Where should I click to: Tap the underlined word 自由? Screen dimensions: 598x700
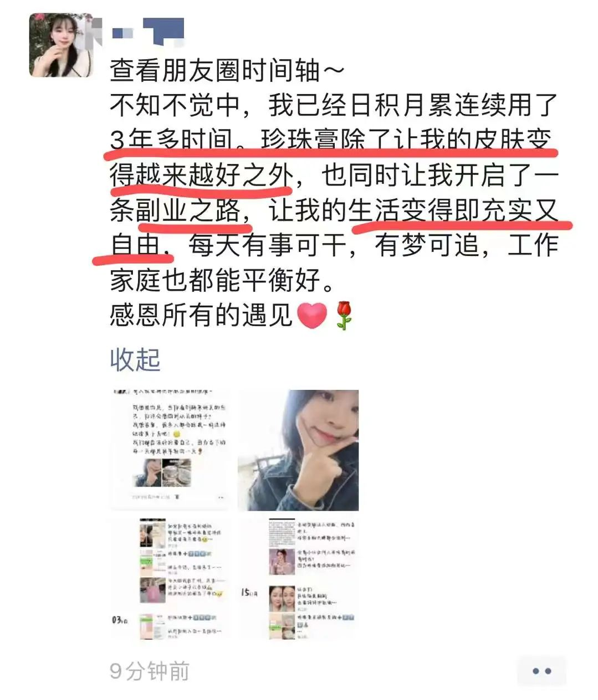tap(135, 245)
